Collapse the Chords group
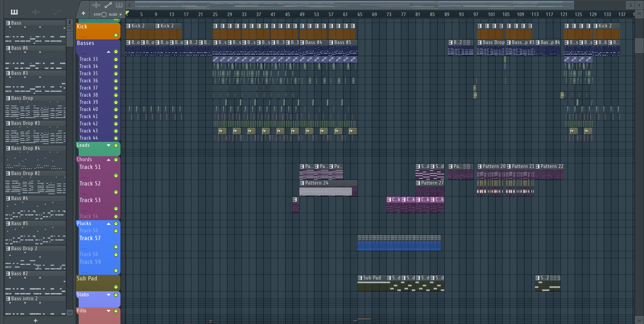This screenshot has height=324, width=644. [108, 160]
